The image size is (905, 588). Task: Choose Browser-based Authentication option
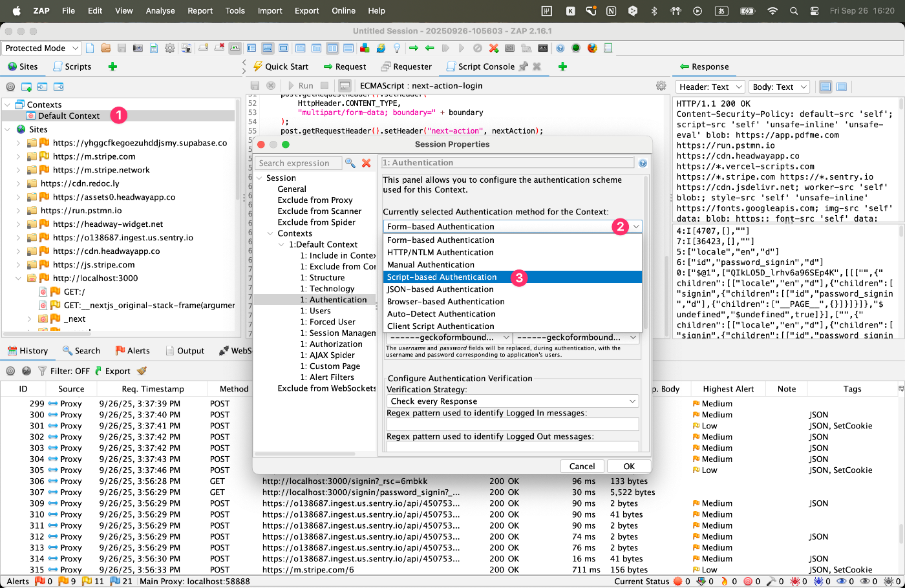pos(513,302)
